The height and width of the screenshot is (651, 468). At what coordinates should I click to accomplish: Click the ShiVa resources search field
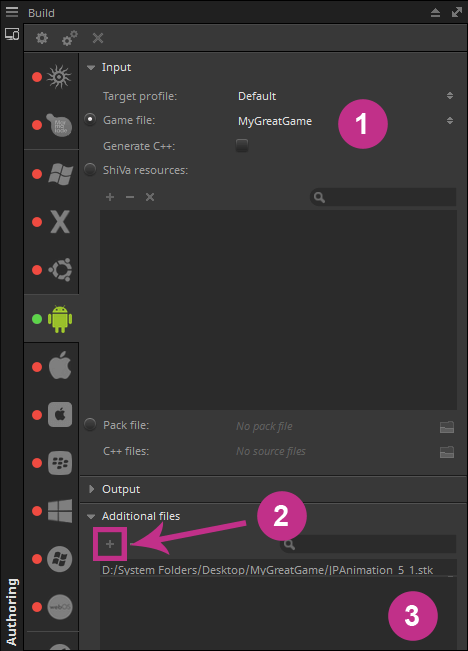tap(383, 197)
